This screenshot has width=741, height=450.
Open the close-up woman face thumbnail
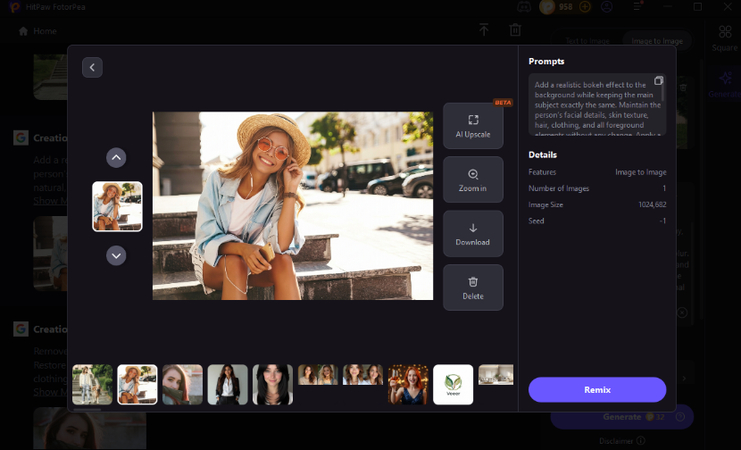pos(182,384)
